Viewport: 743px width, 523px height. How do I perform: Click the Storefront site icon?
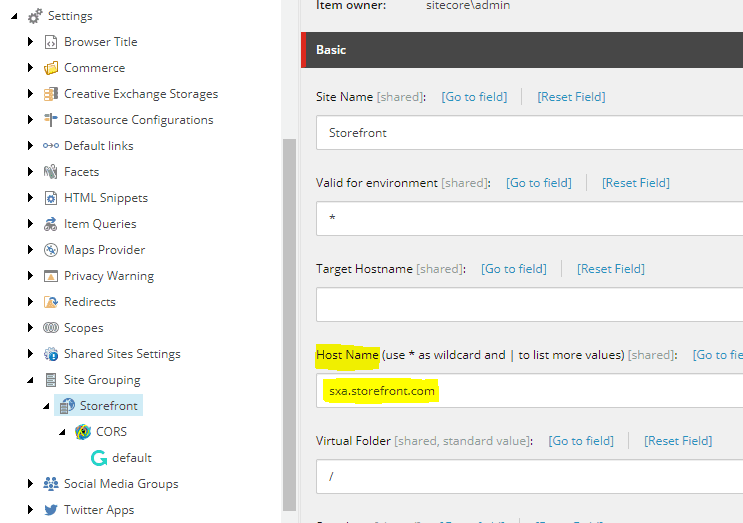tap(67, 406)
